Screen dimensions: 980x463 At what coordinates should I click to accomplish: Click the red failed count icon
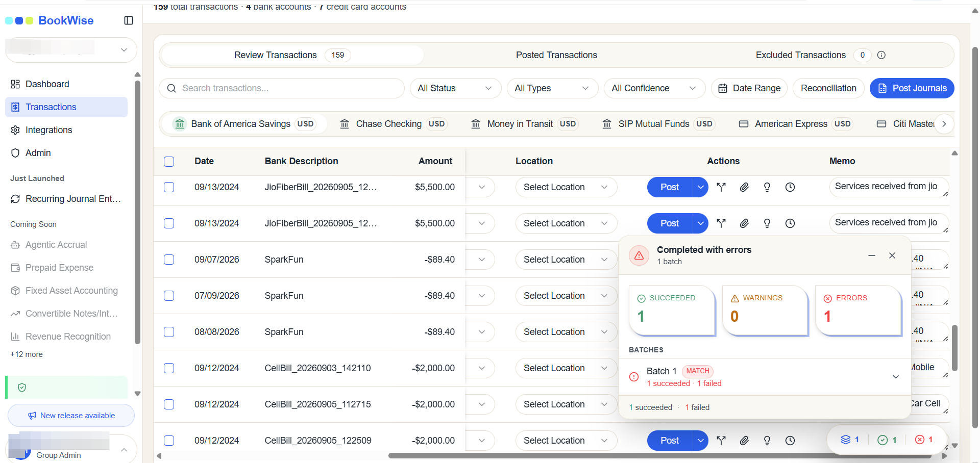point(924,440)
